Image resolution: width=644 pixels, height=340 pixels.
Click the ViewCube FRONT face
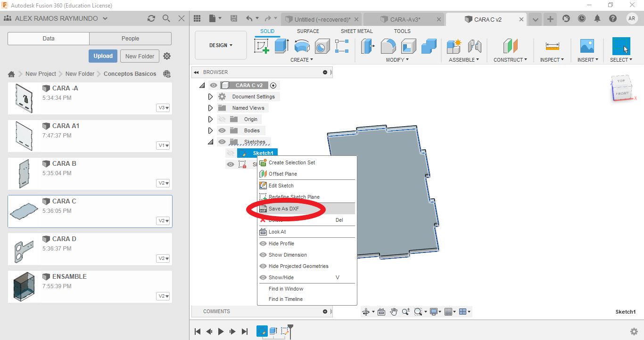[x=622, y=93]
